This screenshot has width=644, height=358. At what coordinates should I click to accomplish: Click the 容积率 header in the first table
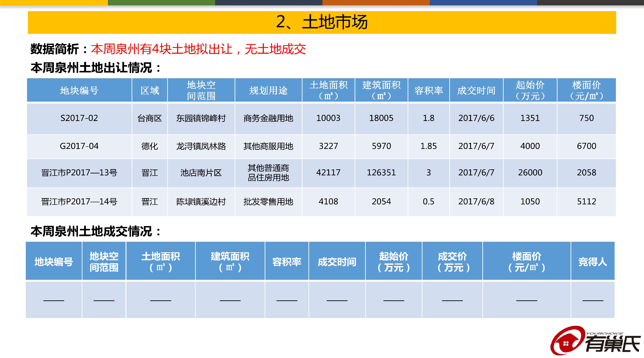(x=428, y=90)
